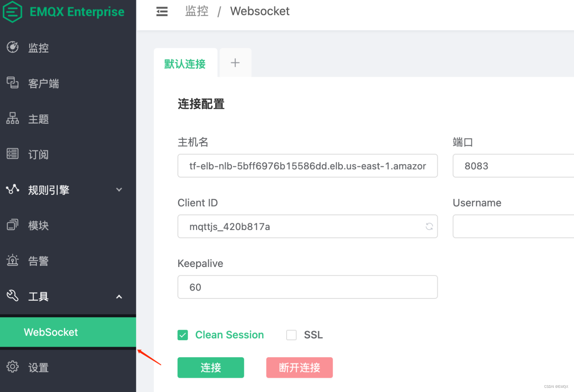
Task: Click the 主题 topics hierarchy icon
Action: point(12,118)
